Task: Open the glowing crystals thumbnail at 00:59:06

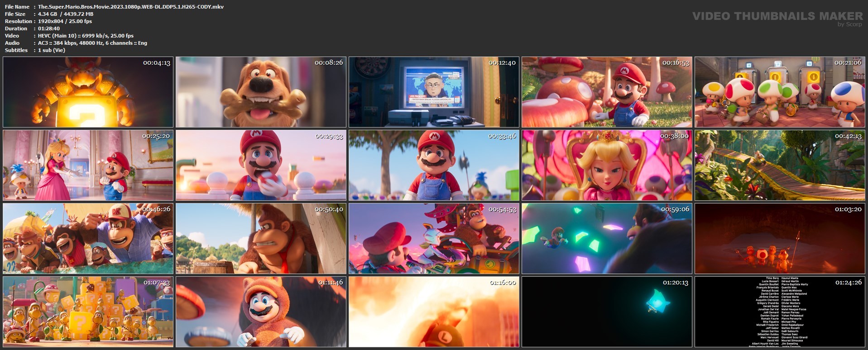Action: coord(607,238)
